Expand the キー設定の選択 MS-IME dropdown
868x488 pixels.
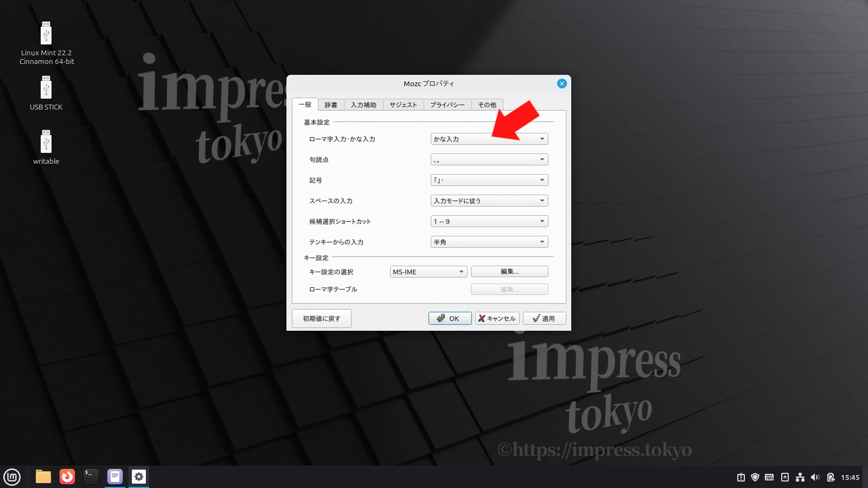(x=429, y=272)
